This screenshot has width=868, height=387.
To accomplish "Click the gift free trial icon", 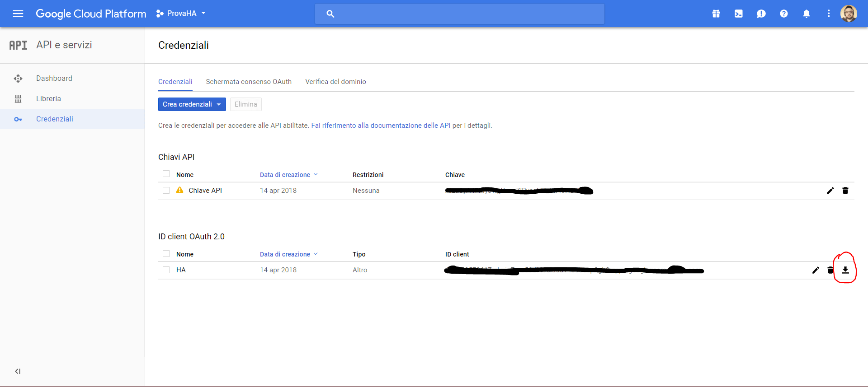I will (x=716, y=14).
